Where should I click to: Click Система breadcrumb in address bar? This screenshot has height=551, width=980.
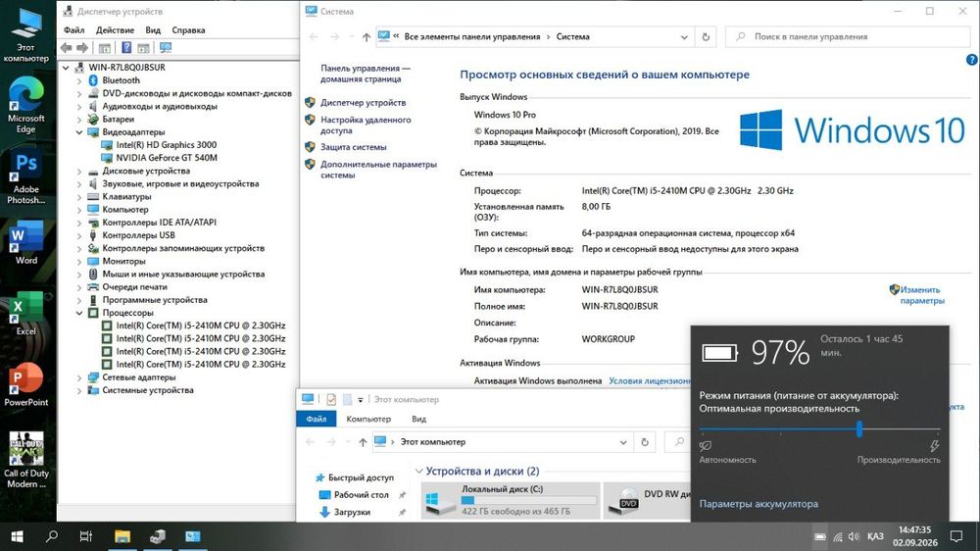[572, 37]
